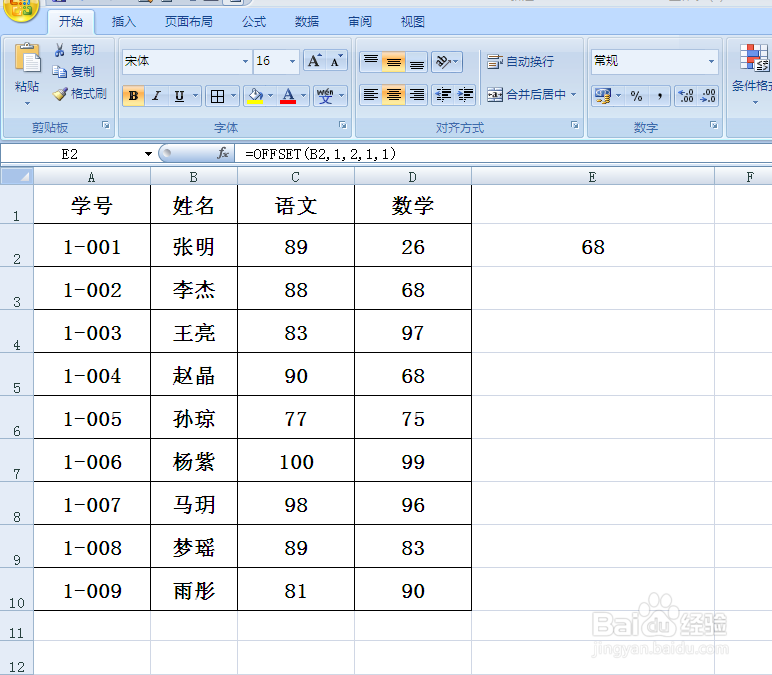Open conditional formatting icon
Viewport: 772px width, 675px height.
point(754,57)
